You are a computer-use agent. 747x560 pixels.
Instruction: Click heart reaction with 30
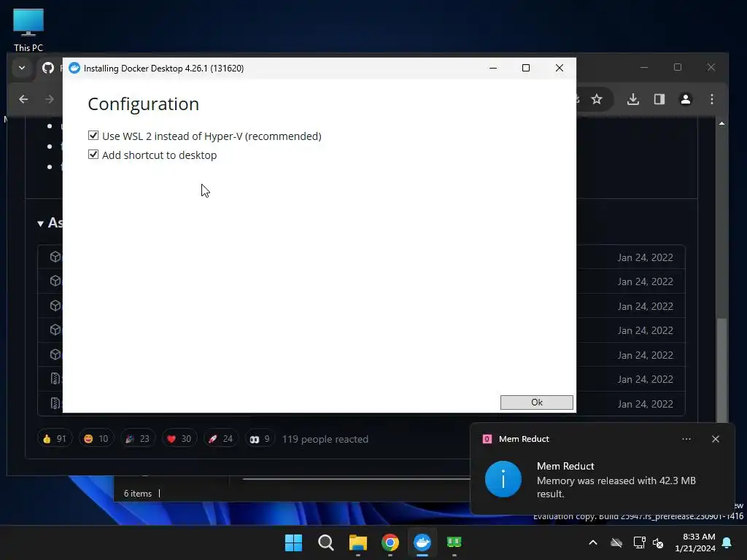point(179,438)
